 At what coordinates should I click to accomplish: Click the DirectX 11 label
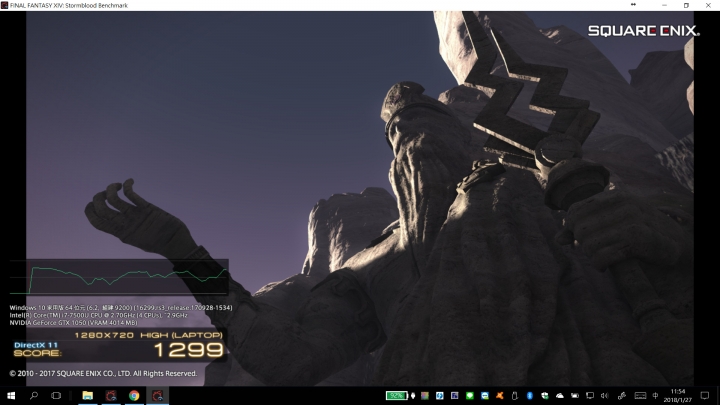click(x=36, y=345)
